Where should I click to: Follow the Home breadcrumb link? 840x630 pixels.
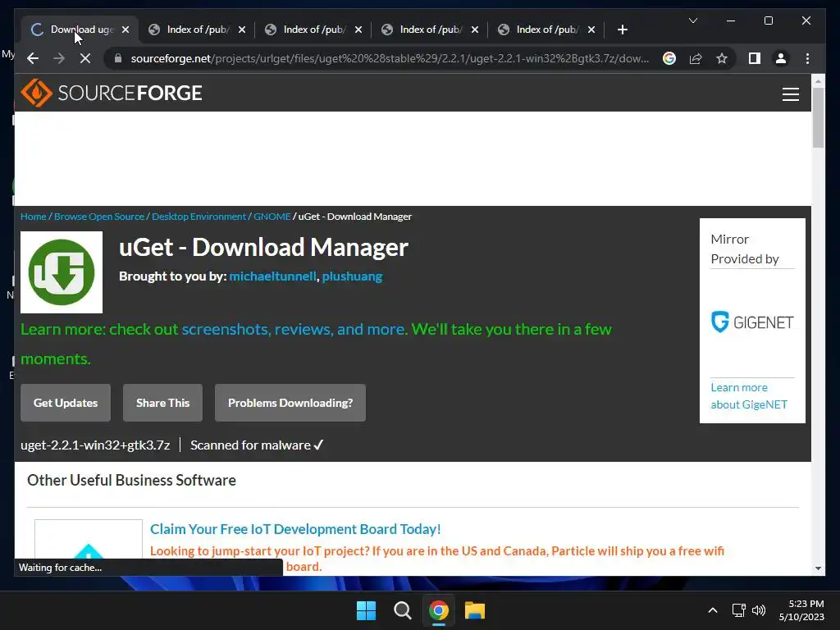[x=33, y=217]
